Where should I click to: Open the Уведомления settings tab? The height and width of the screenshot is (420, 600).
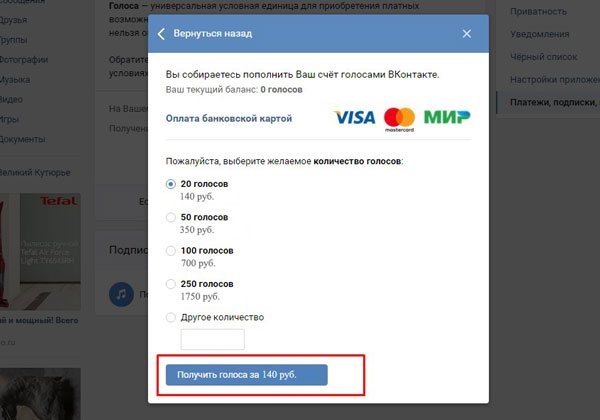(540, 34)
